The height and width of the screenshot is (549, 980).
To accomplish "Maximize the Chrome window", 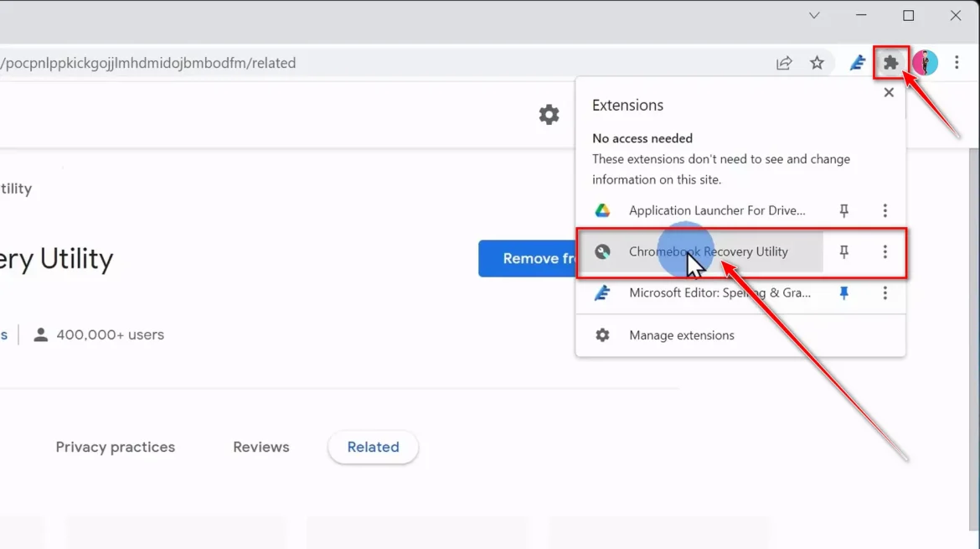I will 909,16.
